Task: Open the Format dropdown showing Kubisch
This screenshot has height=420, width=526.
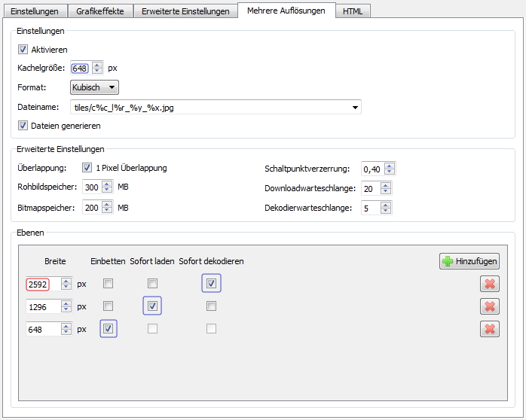Action: pyautogui.click(x=94, y=87)
